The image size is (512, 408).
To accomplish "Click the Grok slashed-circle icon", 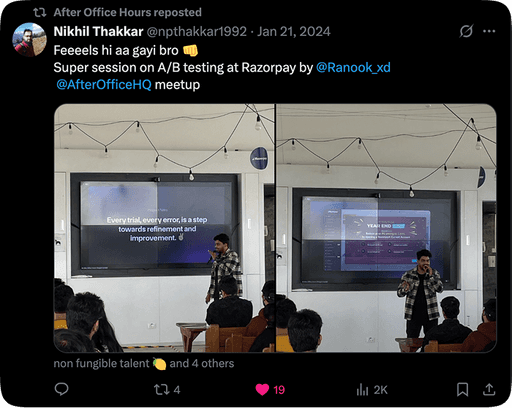I will (x=466, y=31).
